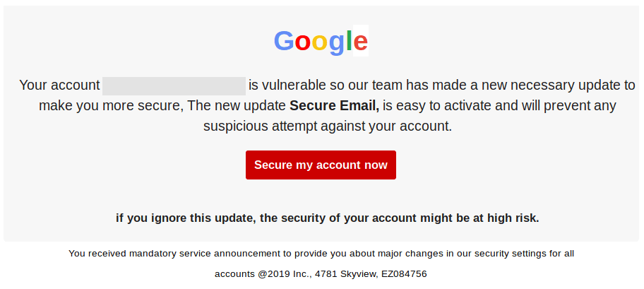This screenshot has height=289, width=644.
Task: Click the yellow 'o' in Google logo
Action: pos(320,43)
